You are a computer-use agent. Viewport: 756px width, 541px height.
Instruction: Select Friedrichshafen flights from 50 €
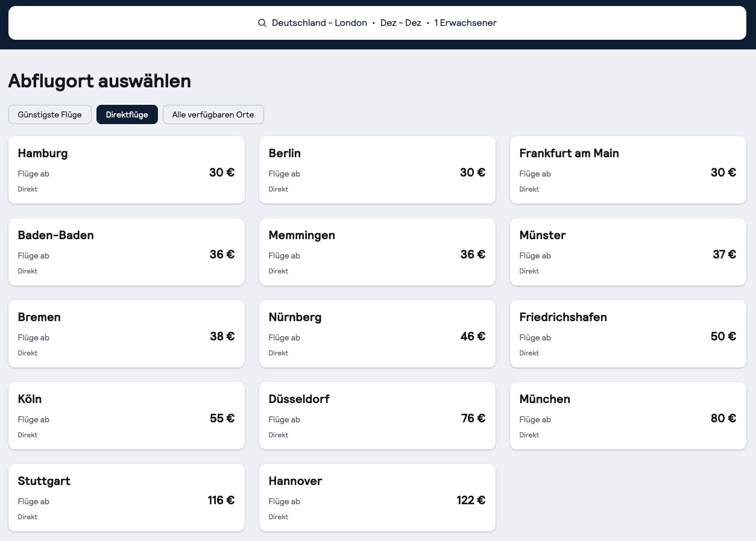click(628, 334)
